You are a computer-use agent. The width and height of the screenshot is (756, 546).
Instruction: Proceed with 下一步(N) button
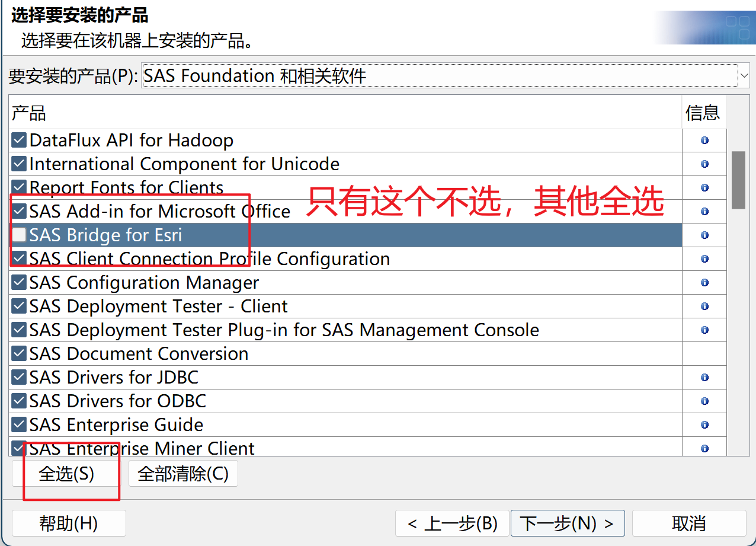click(x=568, y=523)
